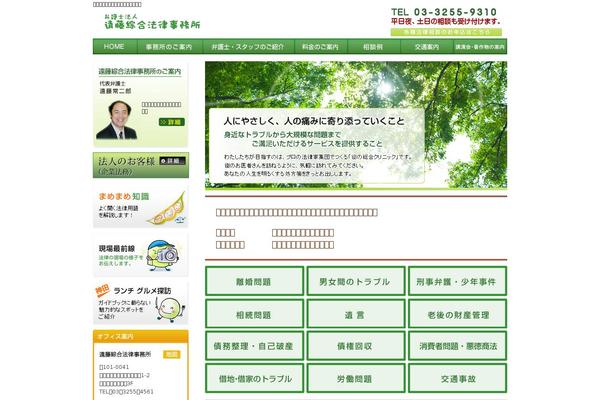Click the yellow map button in オフィス案内
The height and width of the screenshot is (400, 600).
pyautogui.click(x=172, y=354)
